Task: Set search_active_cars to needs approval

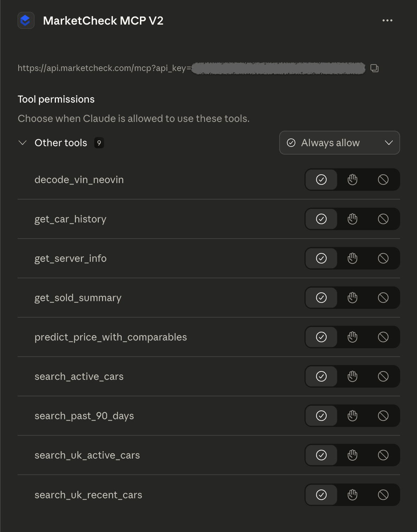Action: click(352, 376)
